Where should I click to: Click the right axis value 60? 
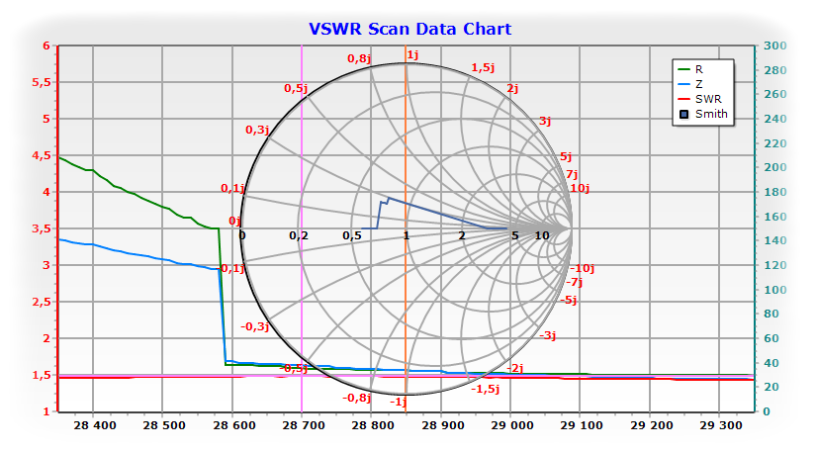[x=771, y=339]
